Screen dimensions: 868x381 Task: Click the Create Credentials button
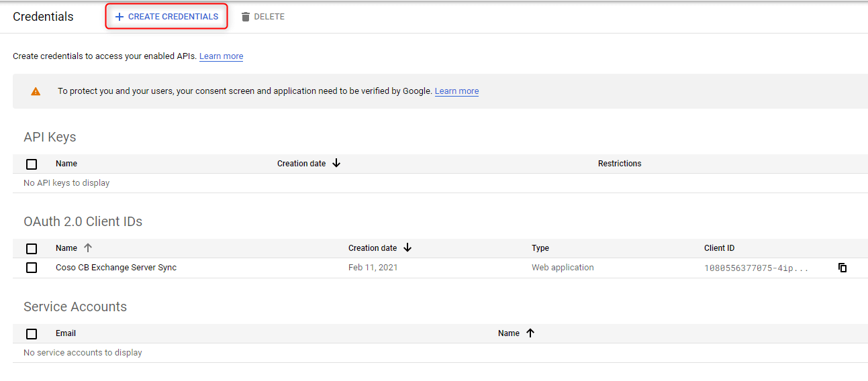[166, 17]
